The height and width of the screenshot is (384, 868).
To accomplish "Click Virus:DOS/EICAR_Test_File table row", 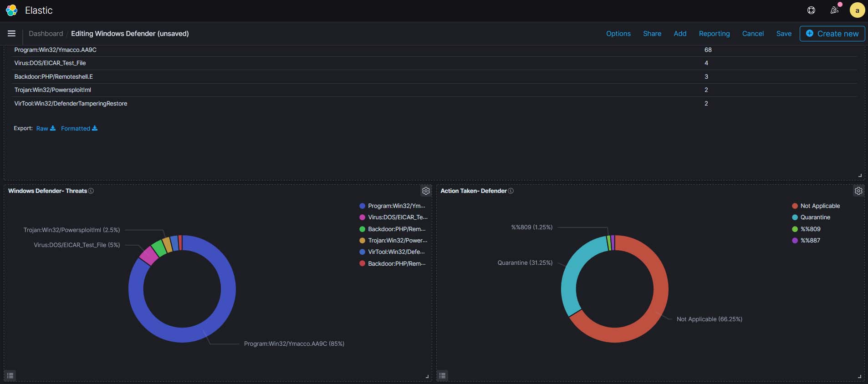I will point(434,63).
